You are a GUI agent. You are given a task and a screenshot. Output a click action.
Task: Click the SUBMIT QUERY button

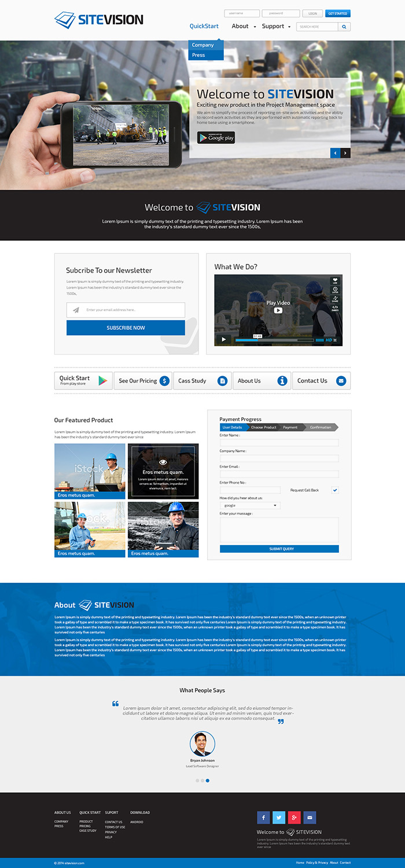(x=279, y=549)
